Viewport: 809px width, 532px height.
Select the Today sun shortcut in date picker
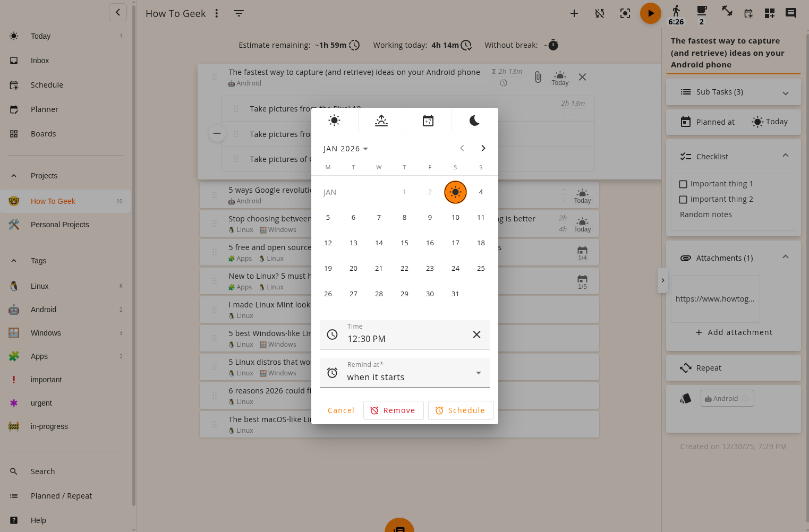[x=335, y=121]
